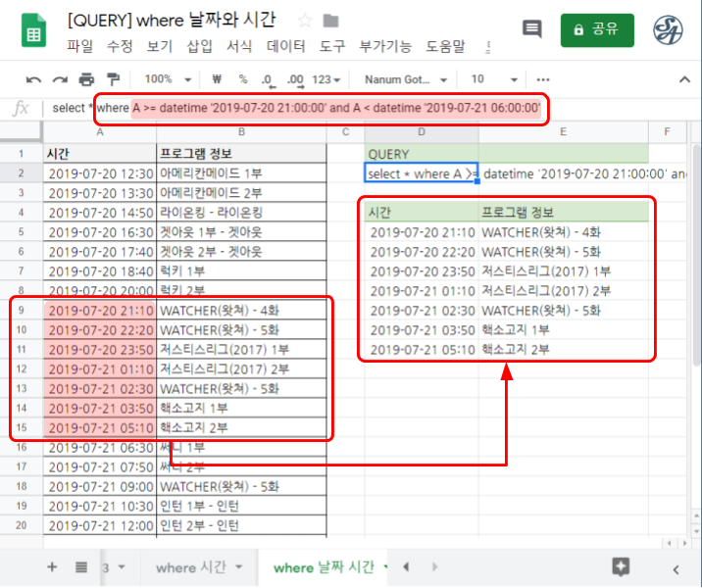Image resolution: width=702 pixels, height=588 pixels.
Task: Redo the last action
Action: tap(60, 80)
